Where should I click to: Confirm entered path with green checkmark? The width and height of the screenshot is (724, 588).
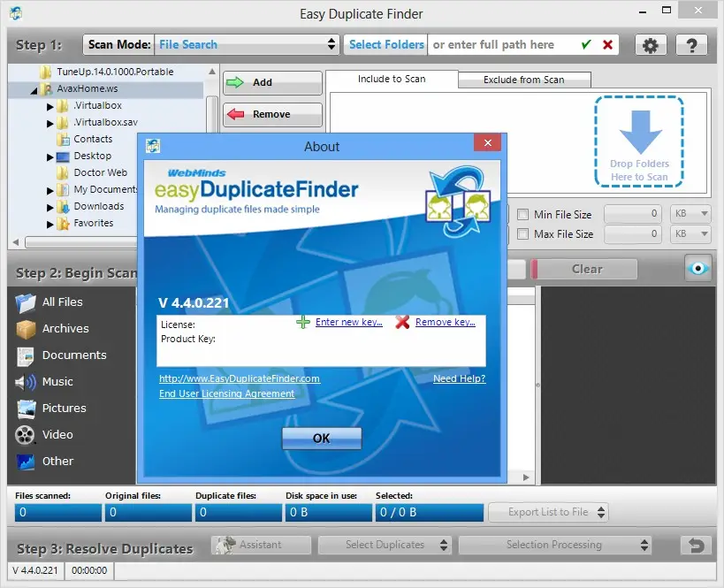586,45
